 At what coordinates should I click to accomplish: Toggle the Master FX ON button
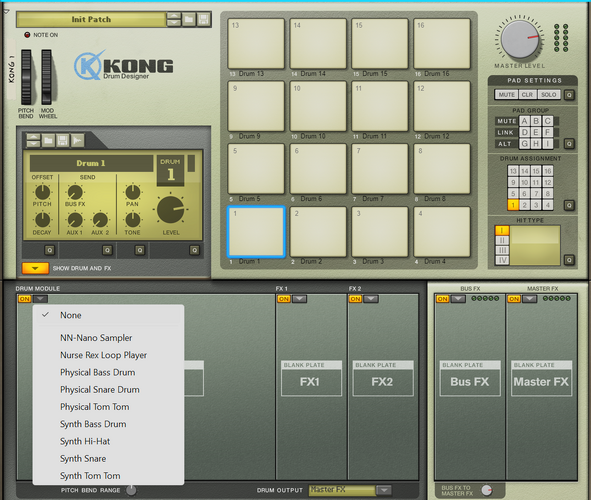point(514,299)
